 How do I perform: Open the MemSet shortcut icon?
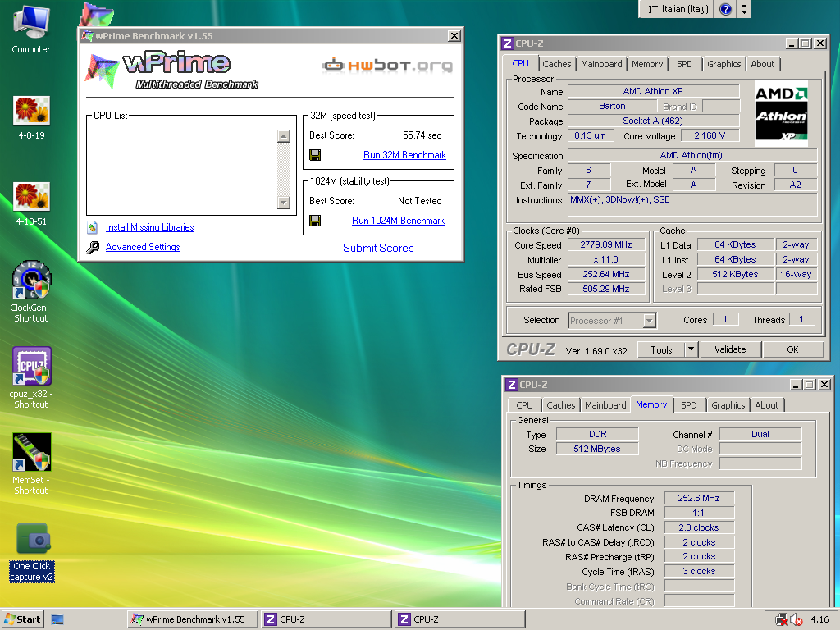[31, 452]
